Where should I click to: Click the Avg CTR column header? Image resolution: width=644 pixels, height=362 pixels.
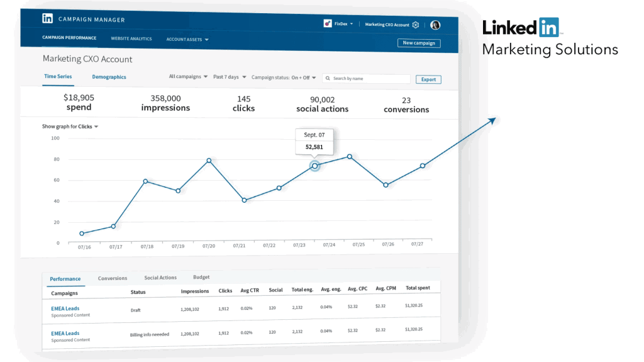(x=250, y=290)
